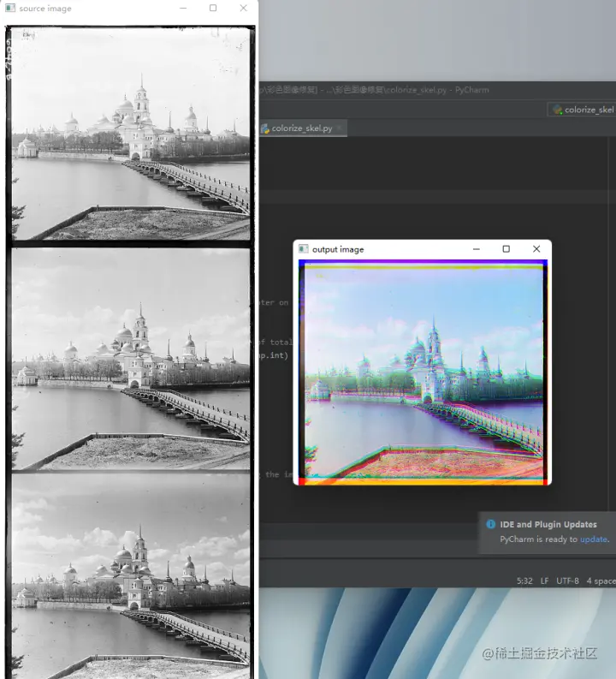Minimize the source image window
This screenshot has height=679, width=616.
pyautogui.click(x=183, y=9)
